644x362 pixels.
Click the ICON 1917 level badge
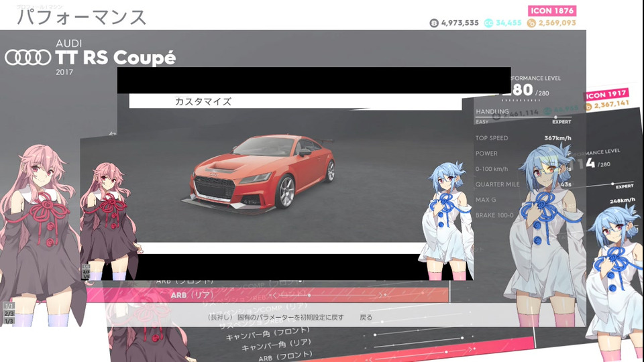[x=606, y=95]
